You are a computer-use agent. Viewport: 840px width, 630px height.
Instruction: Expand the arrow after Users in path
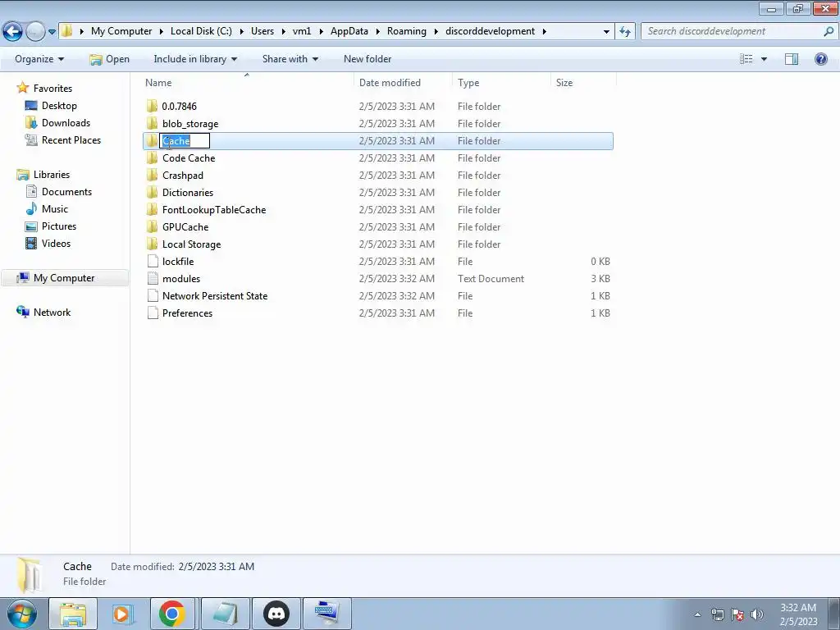[x=283, y=32]
